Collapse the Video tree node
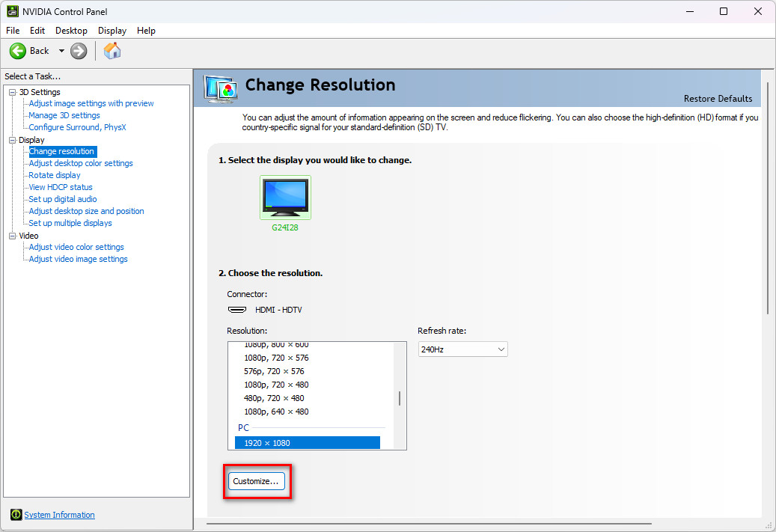Image resolution: width=776 pixels, height=532 pixels. pyautogui.click(x=13, y=236)
